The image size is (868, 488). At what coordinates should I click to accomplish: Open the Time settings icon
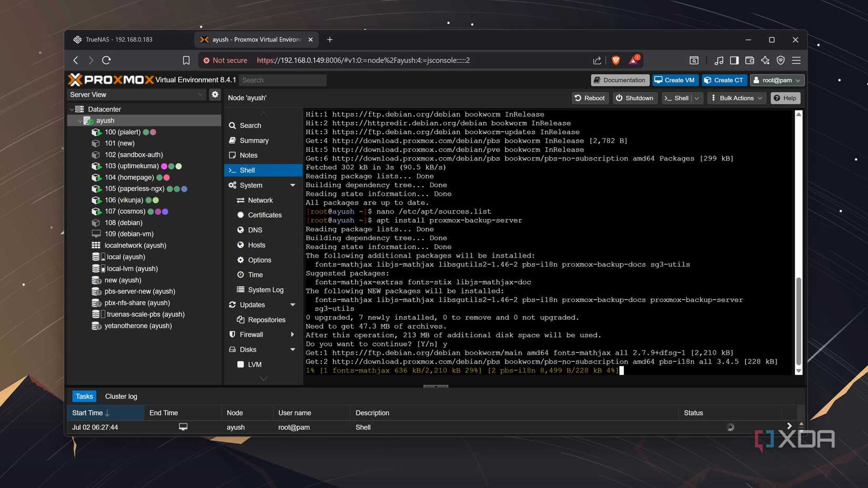pos(240,274)
